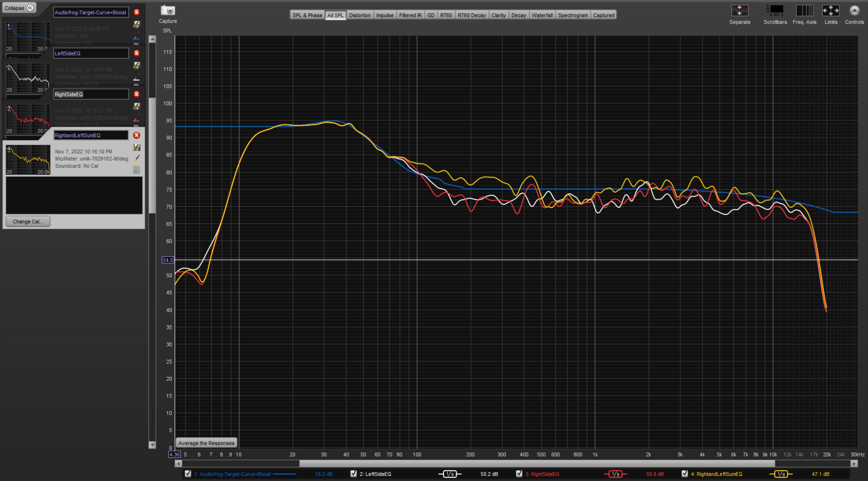
Task: Click RightSideEQ 1/6 smoothing indicator
Action: tap(615, 474)
